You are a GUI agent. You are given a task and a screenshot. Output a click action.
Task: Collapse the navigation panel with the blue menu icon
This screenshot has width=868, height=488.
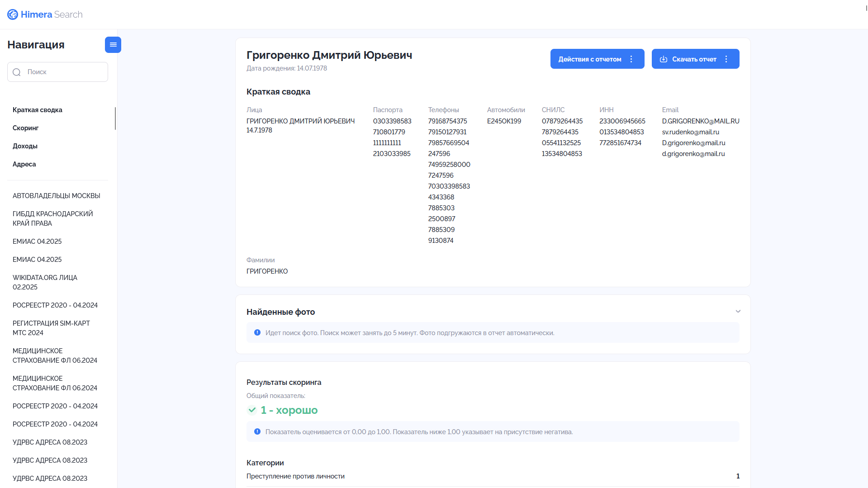point(113,45)
